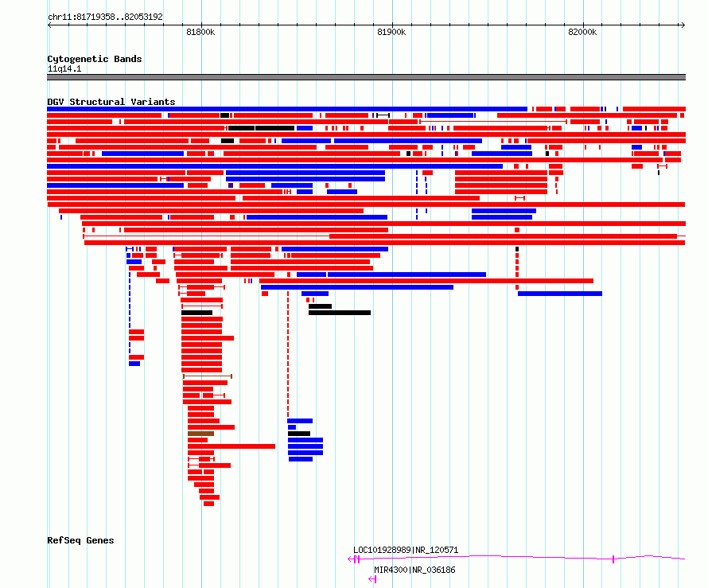Click the bottom-most short red variant bar
The height and width of the screenshot is (588, 708).
pos(208,504)
